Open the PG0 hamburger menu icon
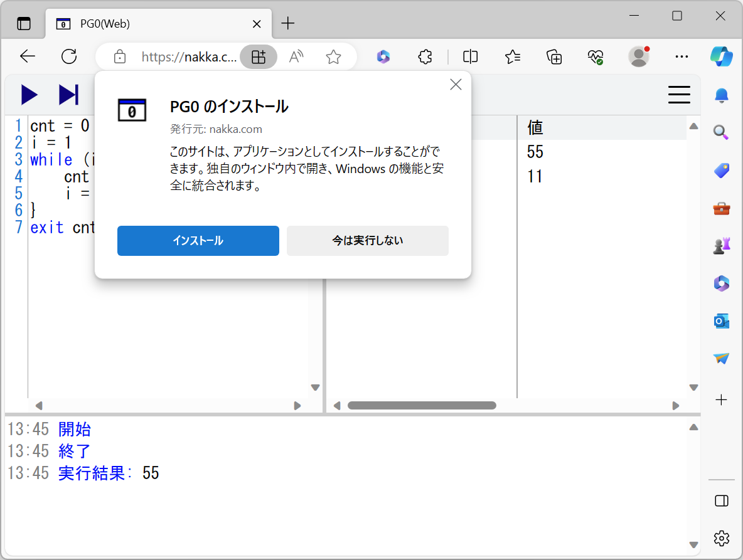Screen dimensions: 743x560 coord(679,95)
